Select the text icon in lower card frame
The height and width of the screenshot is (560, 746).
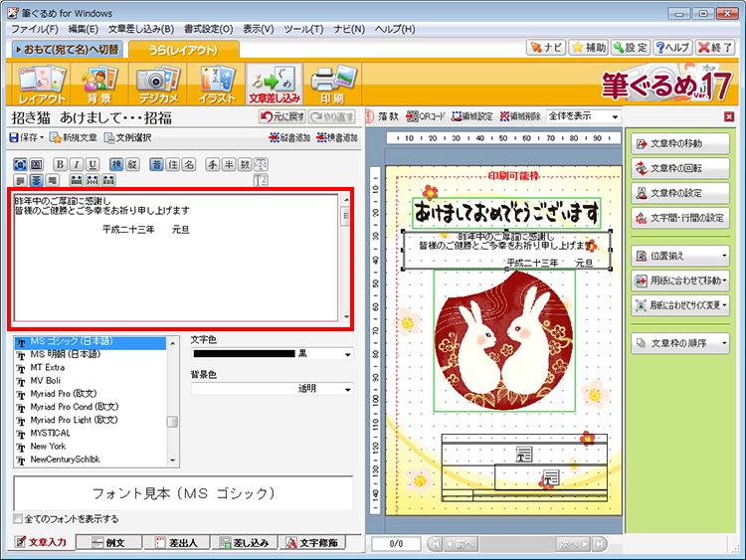[551, 477]
